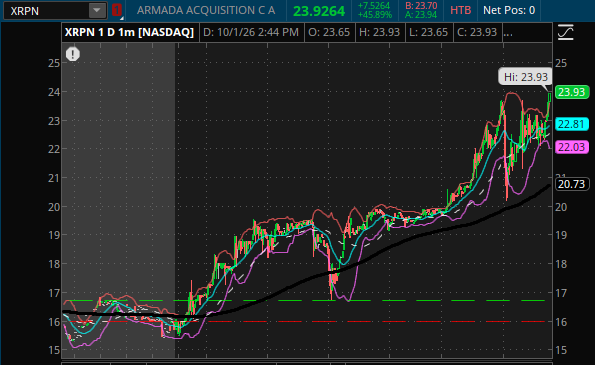Click the ask price A: 23.94
The height and width of the screenshot is (365, 595).
coord(421,15)
